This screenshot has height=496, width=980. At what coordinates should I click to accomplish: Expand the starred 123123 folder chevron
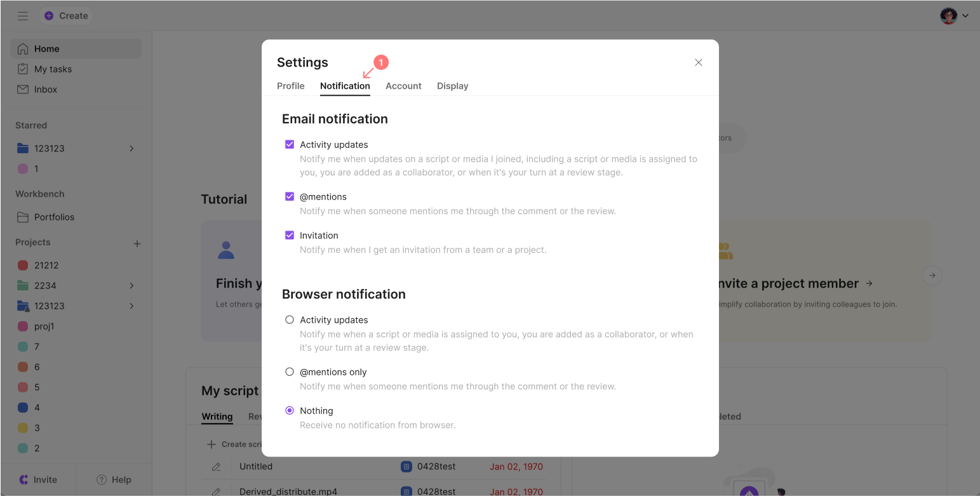point(131,149)
